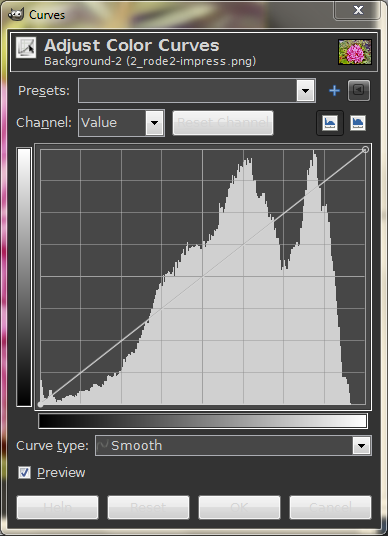The height and width of the screenshot is (536, 388).
Task: Confirm the curves with OK button
Action: pos(239,508)
